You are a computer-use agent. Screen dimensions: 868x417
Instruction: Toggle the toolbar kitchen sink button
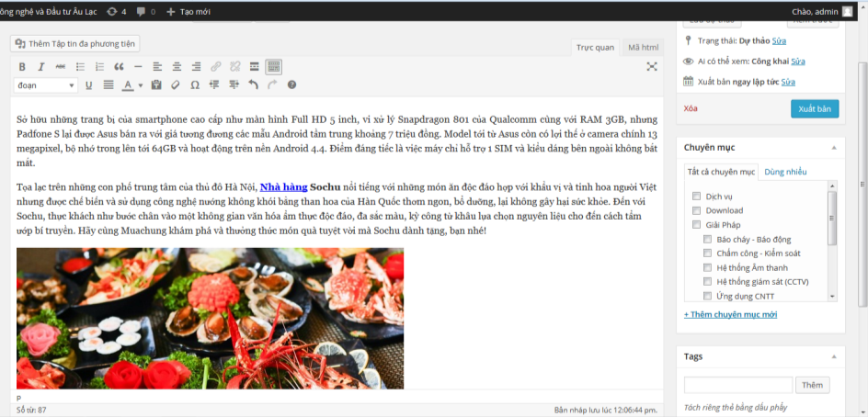(x=273, y=67)
